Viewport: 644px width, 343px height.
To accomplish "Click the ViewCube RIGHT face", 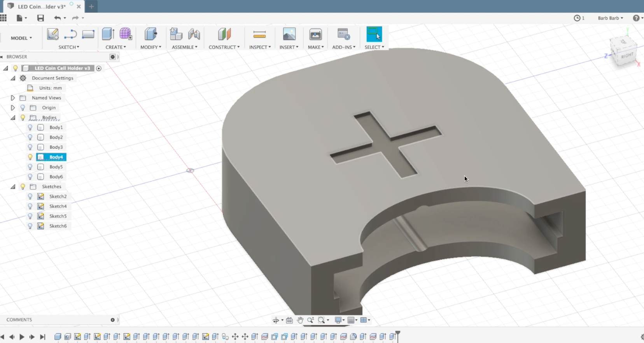I will (627, 56).
